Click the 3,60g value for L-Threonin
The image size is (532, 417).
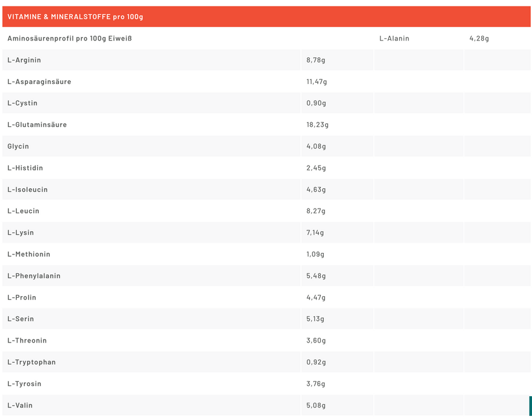[316, 341]
